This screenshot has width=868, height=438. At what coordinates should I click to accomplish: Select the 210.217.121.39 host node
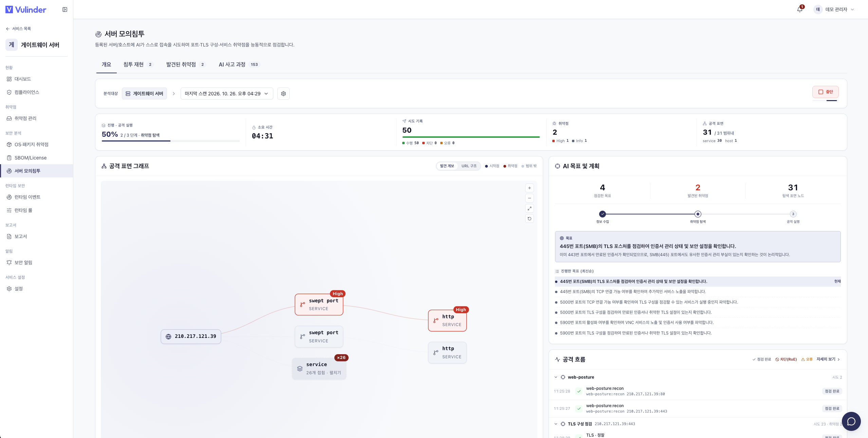191,337
